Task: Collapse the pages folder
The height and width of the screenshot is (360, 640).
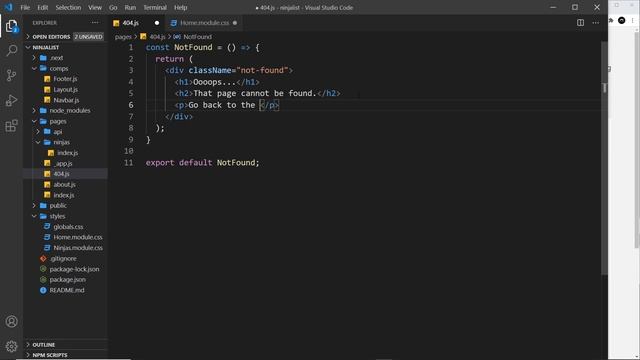Action: [65, 121]
